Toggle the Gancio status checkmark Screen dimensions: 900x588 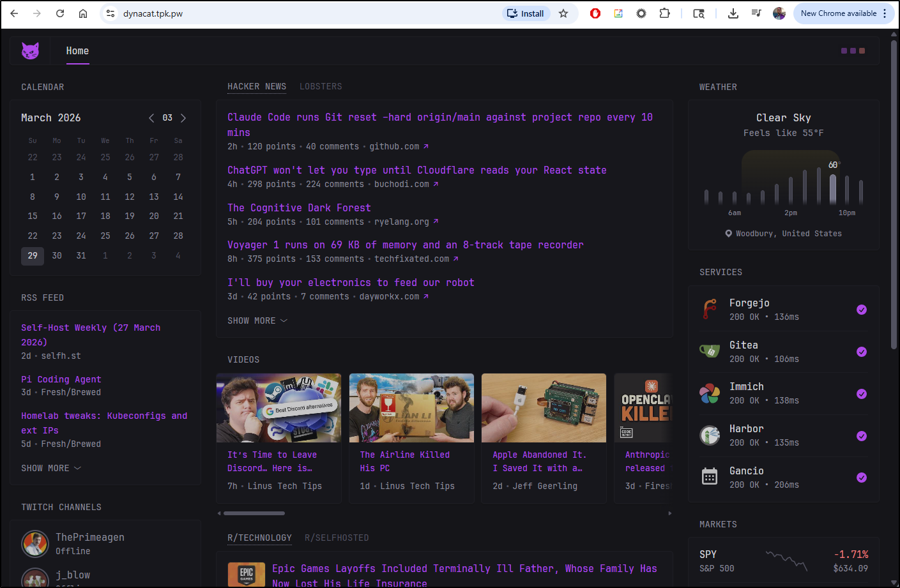[x=862, y=477]
